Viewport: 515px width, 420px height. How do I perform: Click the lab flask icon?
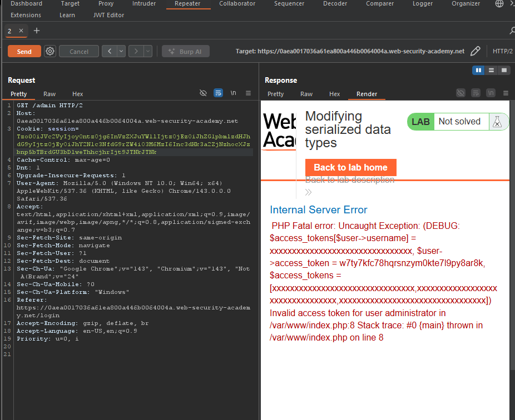497,122
